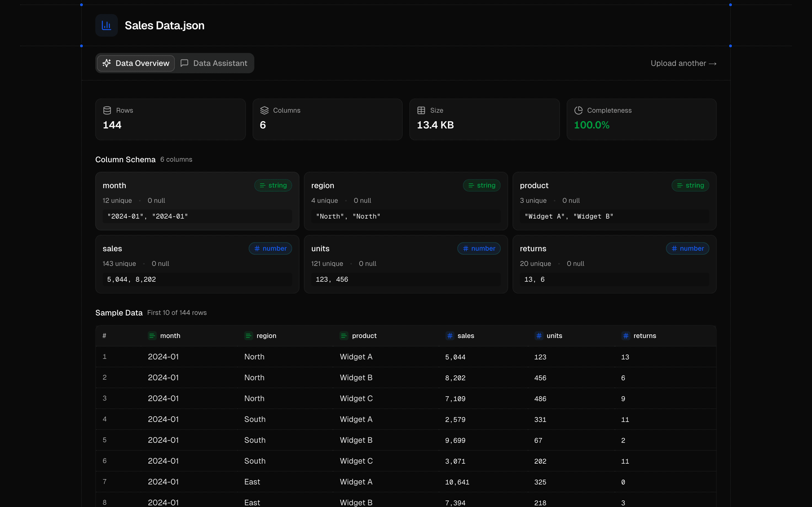
Task: Click the blue hash icon in the returns table header
Action: [626, 336]
